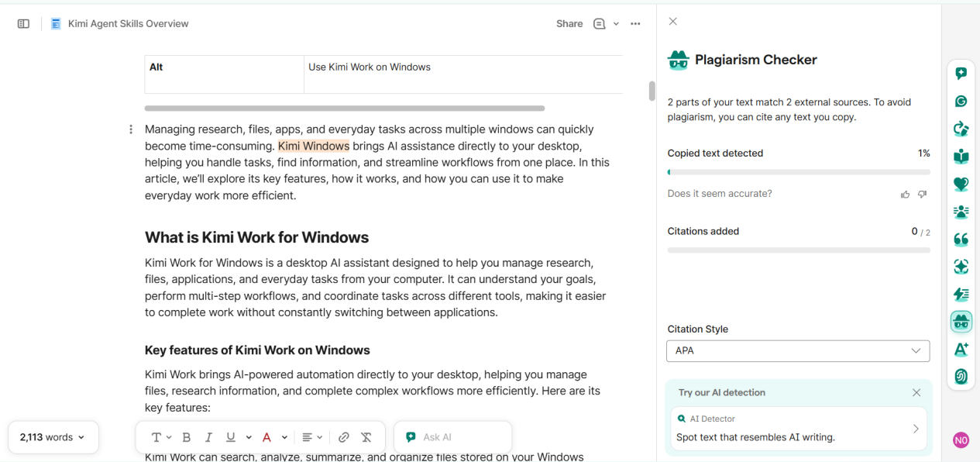Click the Does it seem accurate text

pyautogui.click(x=720, y=194)
